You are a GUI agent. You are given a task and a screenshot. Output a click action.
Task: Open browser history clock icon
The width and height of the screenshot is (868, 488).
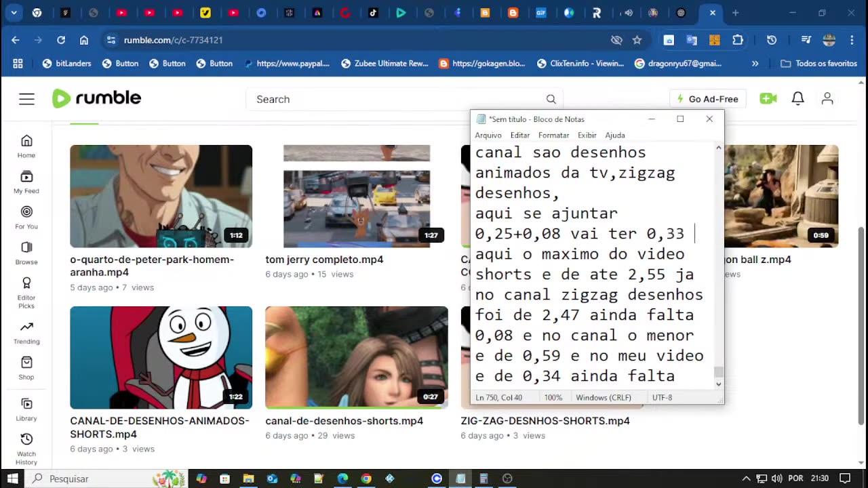click(x=772, y=40)
